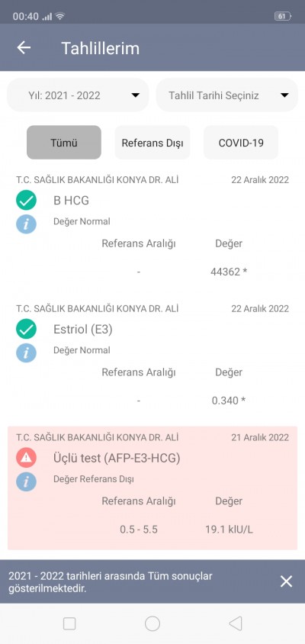Switch to Referans Dışı filter
The width and height of the screenshot is (305, 644).
tap(152, 143)
